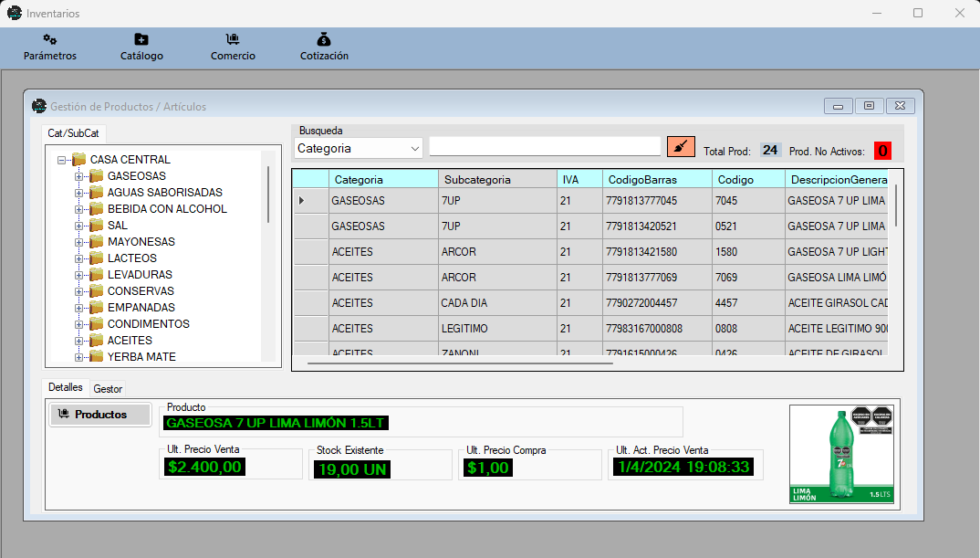This screenshot has height=558, width=980.
Task: Click the ACEITES folder icon
Action: 96,341
